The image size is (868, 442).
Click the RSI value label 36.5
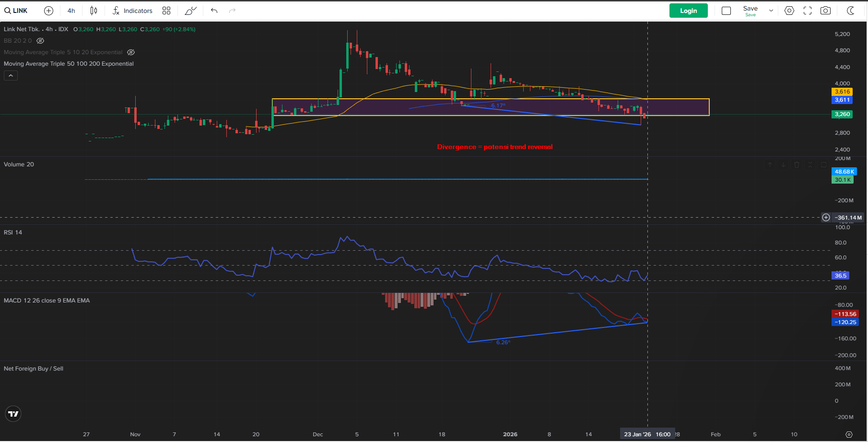pyautogui.click(x=840, y=276)
